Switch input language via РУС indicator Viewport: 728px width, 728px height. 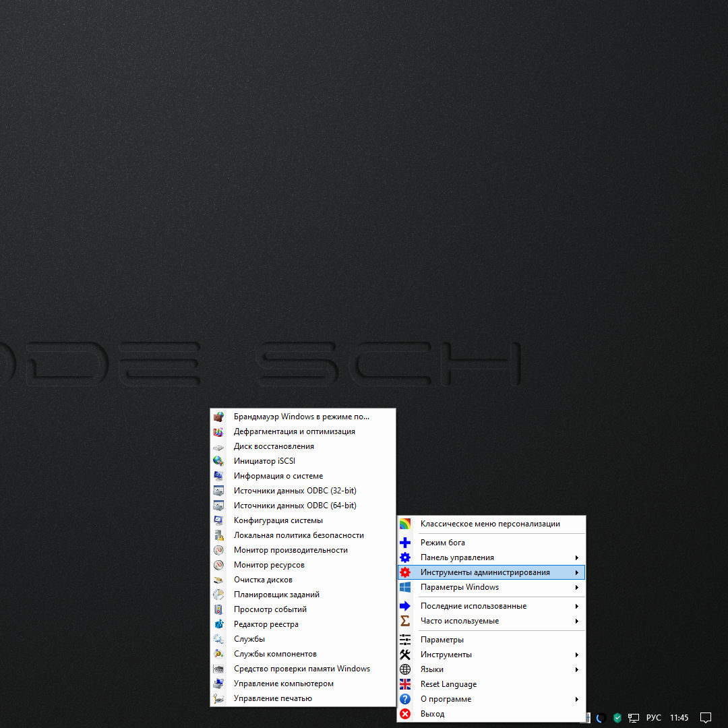click(653, 718)
